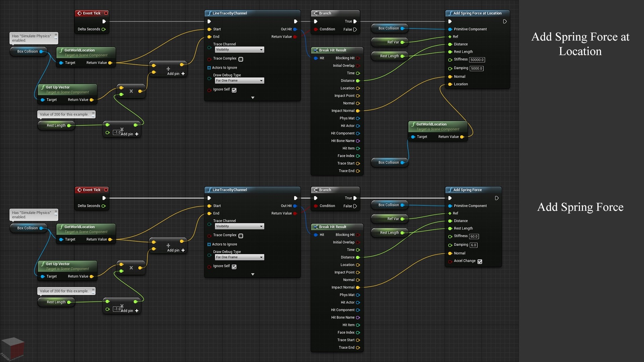The image size is (644, 362).
Task: Edit Stiffness value 60.0 field
Action: 474,237
